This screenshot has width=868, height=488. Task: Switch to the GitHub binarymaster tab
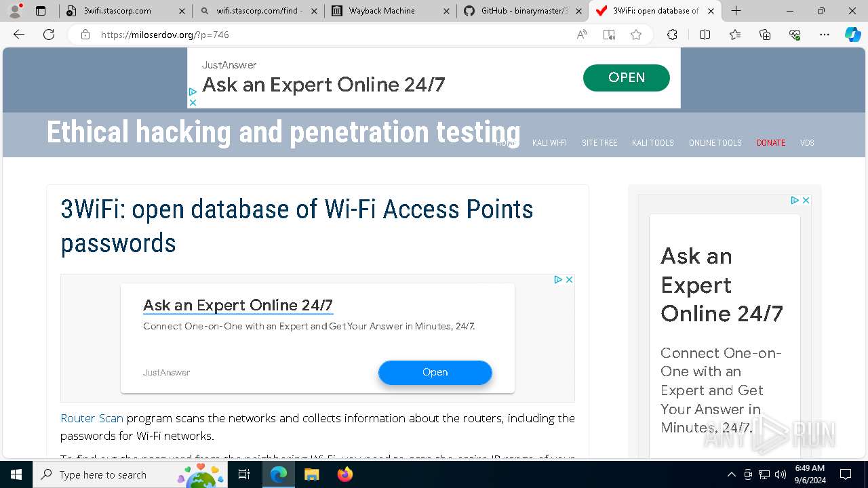pyautogui.click(x=524, y=11)
